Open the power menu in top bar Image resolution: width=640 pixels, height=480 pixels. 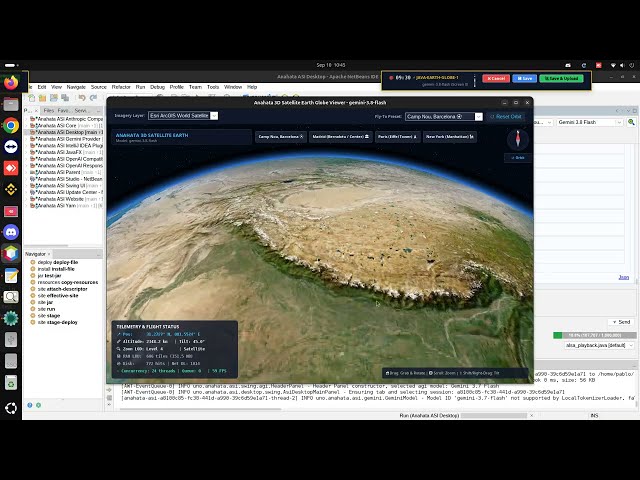(632, 65)
